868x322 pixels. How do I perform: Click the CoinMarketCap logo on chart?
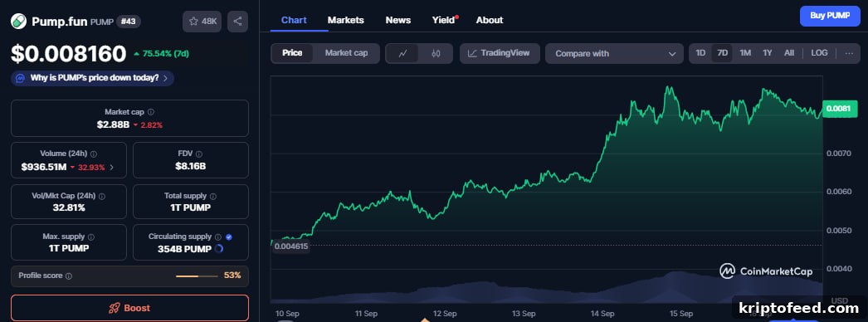tap(766, 271)
